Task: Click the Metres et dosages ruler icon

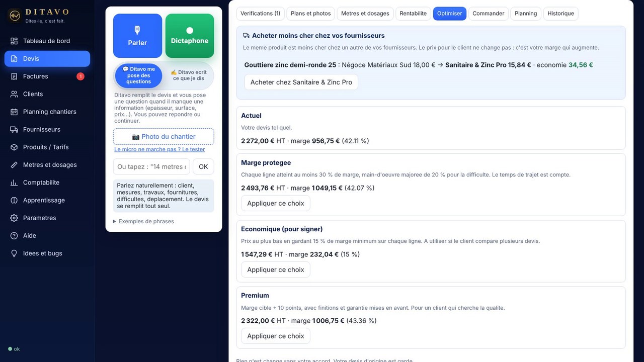Action: (14, 165)
